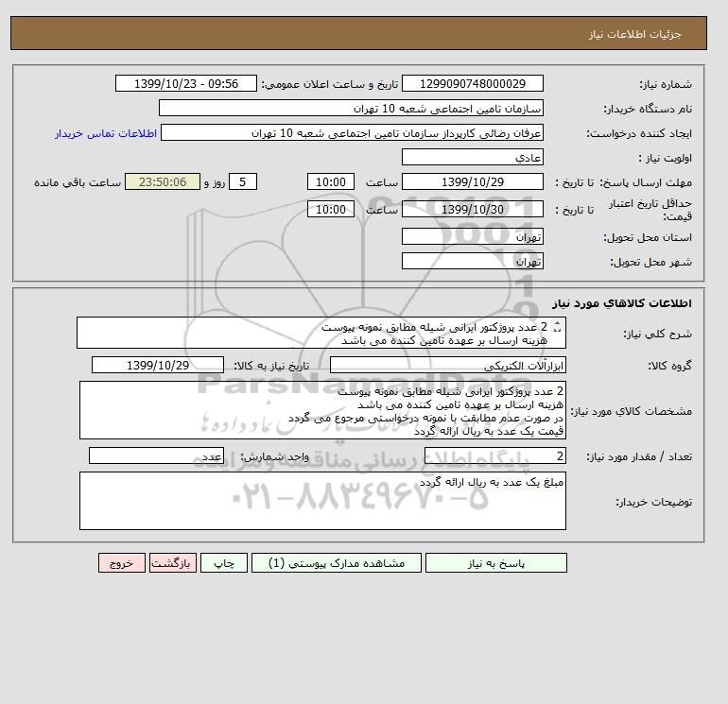
Task: Click the استان محل تحویل label
Action: (x=648, y=237)
